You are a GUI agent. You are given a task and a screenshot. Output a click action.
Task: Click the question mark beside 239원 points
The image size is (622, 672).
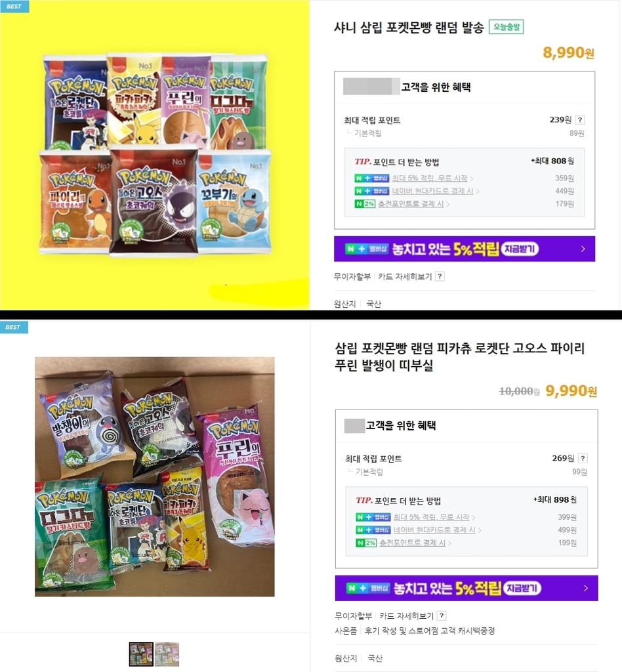pos(580,120)
